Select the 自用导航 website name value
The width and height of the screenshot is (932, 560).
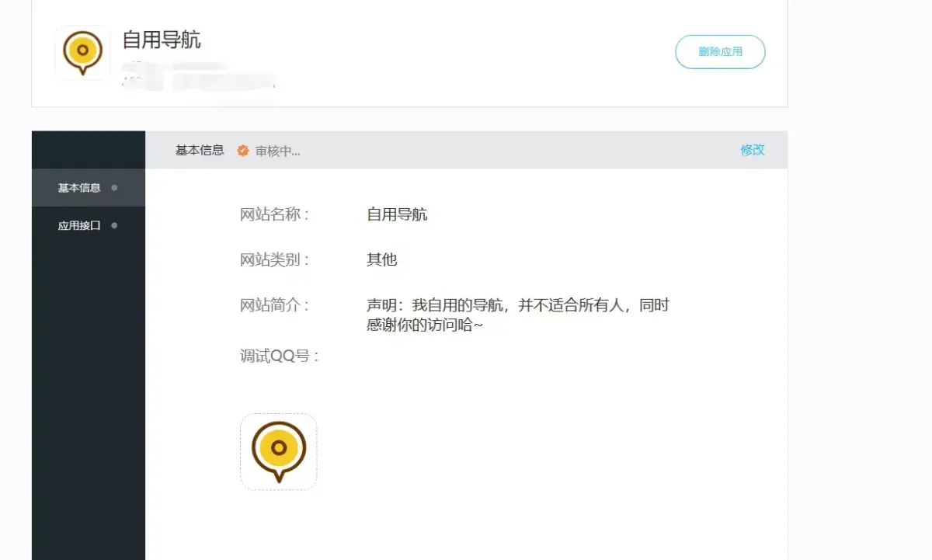click(x=397, y=215)
